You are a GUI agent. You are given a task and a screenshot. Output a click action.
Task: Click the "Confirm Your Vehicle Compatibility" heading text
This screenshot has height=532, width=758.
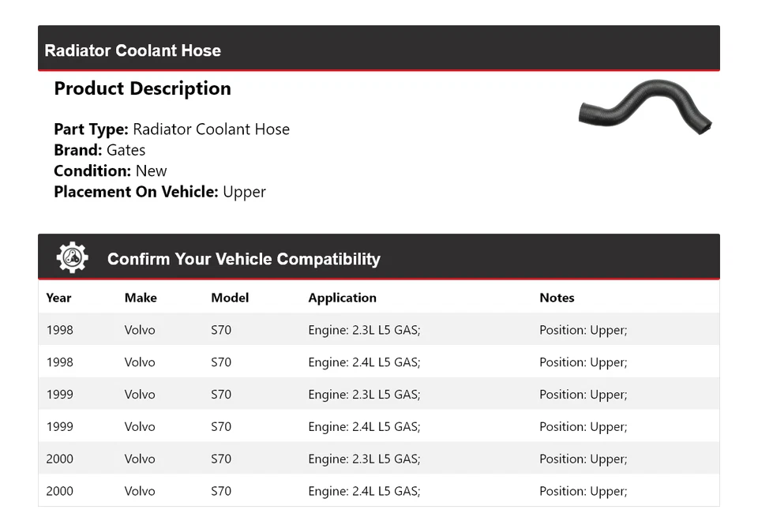(243, 259)
